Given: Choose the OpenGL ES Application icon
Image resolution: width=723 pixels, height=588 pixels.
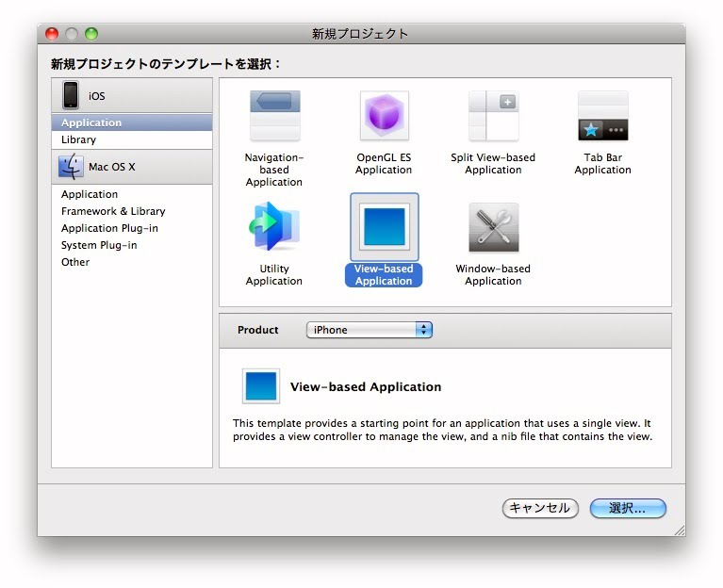Looking at the screenshot, I should coord(384,117).
